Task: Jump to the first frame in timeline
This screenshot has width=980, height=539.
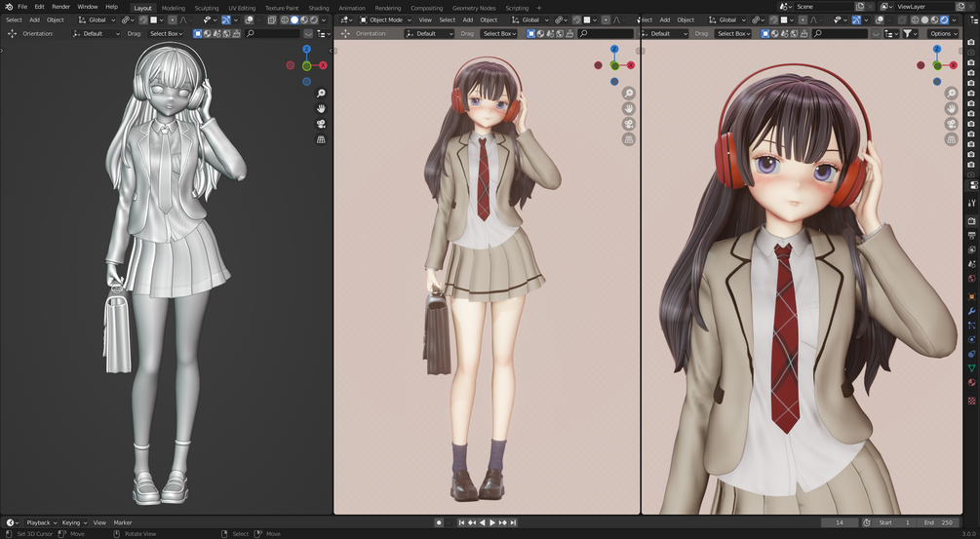Action: click(461, 522)
